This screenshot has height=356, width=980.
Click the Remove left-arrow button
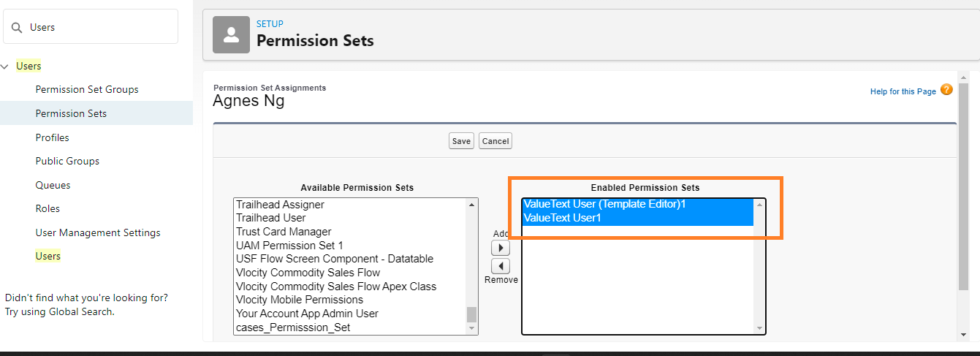point(501,266)
